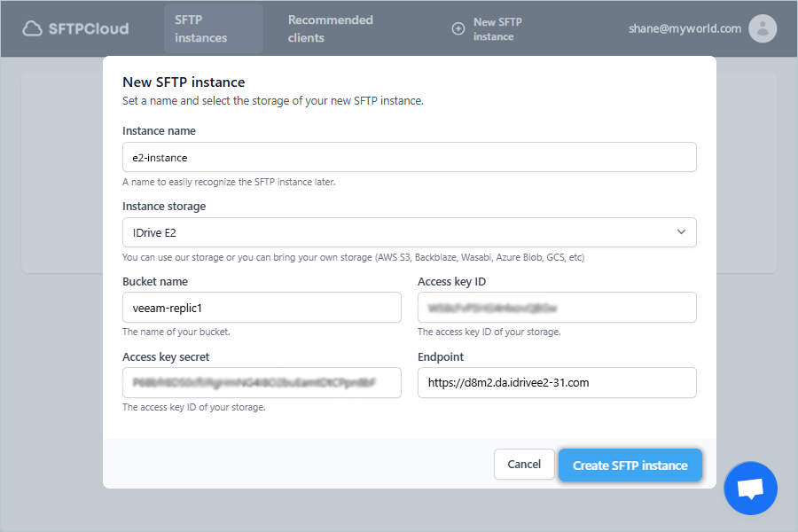Click the Endpoint URL field
798x532 pixels.
[x=557, y=383]
